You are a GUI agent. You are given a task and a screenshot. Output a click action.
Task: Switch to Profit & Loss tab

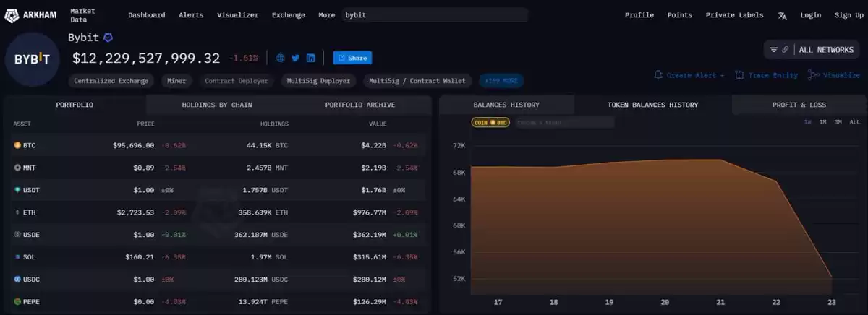799,105
